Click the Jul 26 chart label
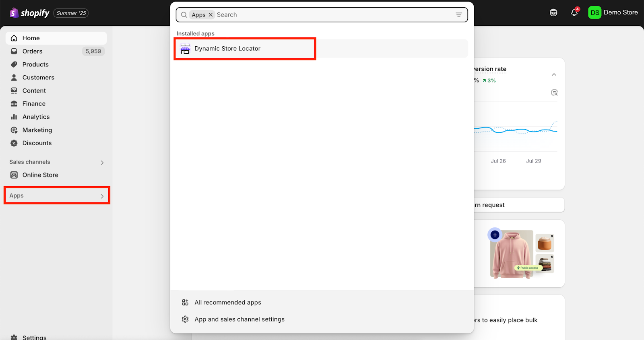 [498, 161]
